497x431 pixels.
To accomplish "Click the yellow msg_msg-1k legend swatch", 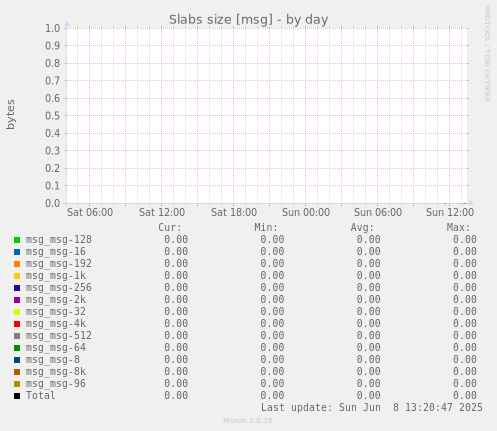I will [17, 276].
